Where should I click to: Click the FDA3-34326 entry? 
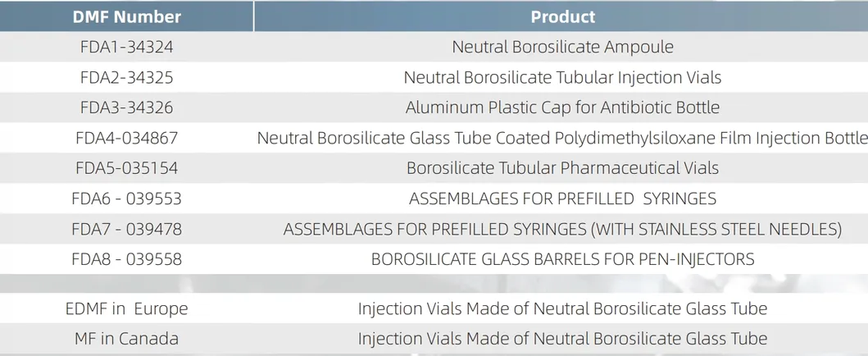126,107
